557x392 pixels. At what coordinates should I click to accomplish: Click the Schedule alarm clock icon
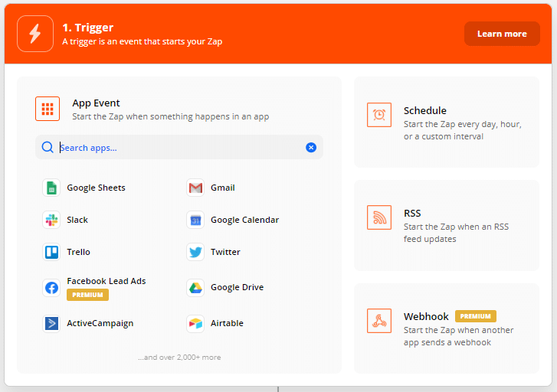[x=379, y=115]
